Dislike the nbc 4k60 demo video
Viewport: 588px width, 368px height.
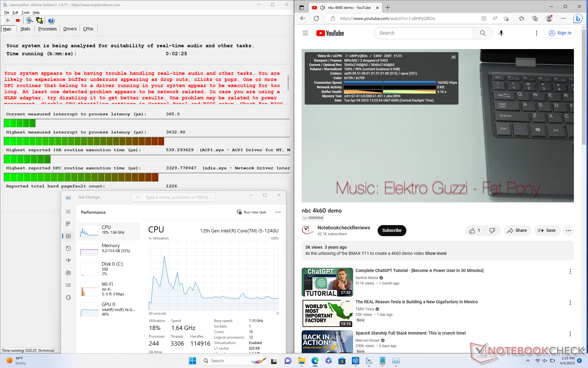click(492, 231)
